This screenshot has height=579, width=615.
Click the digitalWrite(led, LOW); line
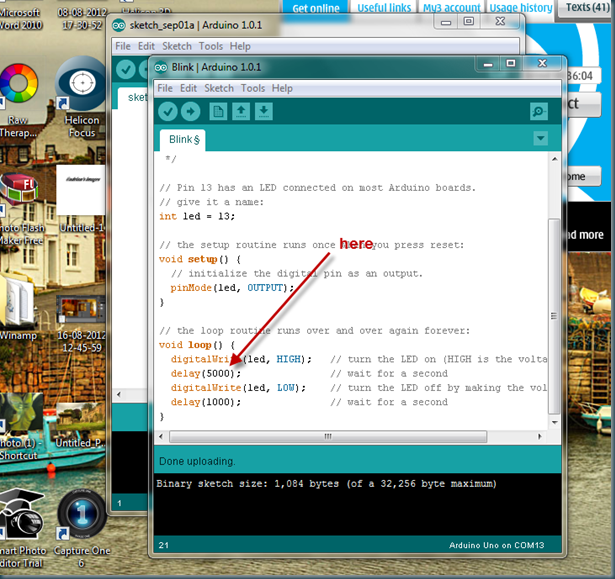coord(238,388)
